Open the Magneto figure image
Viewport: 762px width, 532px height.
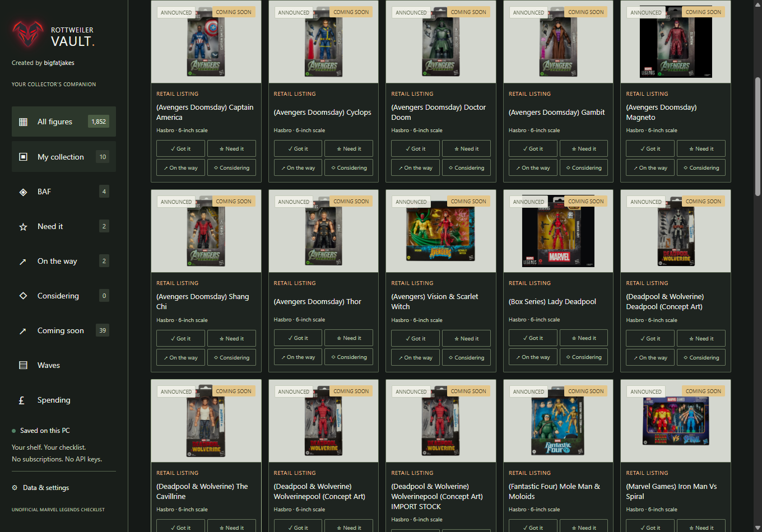[x=676, y=42]
